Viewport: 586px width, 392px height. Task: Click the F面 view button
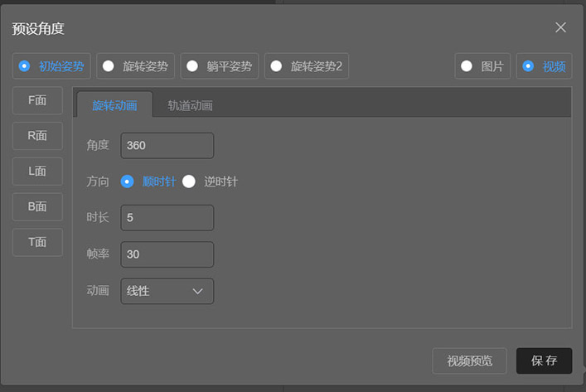tap(37, 100)
